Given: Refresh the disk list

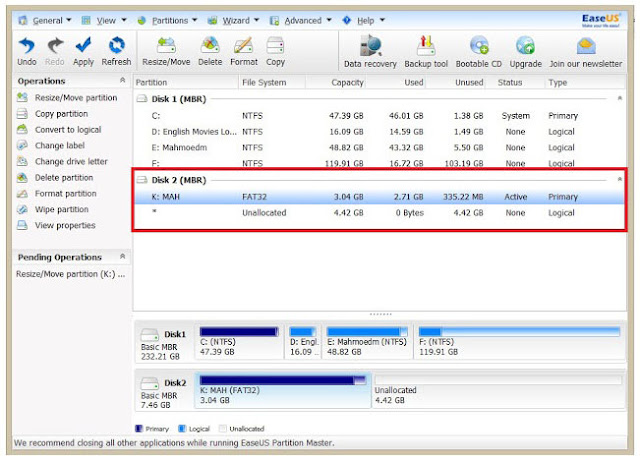Looking at the screenshot, I should 116,45.
